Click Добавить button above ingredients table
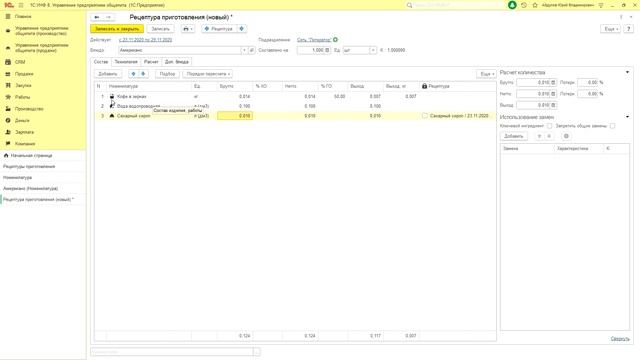This screenshot has height=360, width=640. (108, 74)
